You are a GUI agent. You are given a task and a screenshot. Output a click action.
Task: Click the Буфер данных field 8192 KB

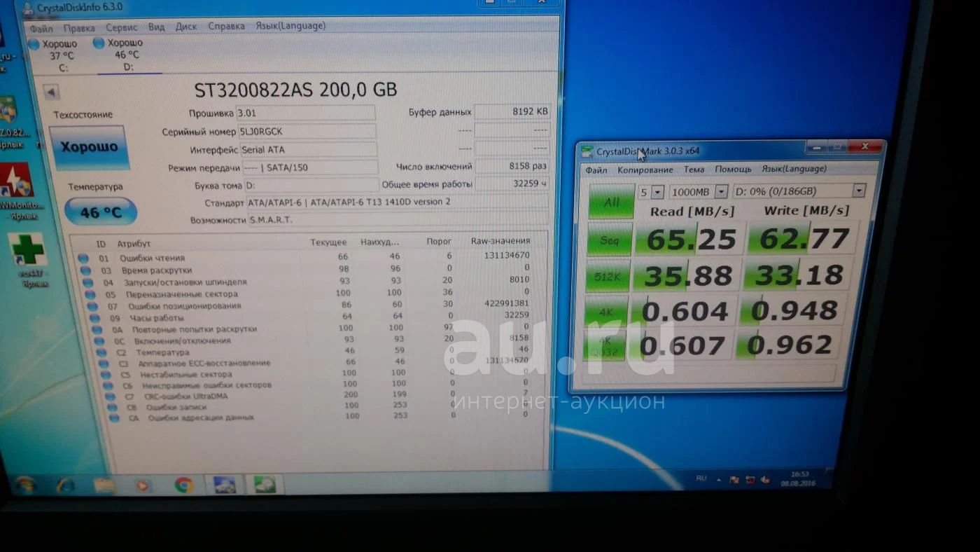512,111
